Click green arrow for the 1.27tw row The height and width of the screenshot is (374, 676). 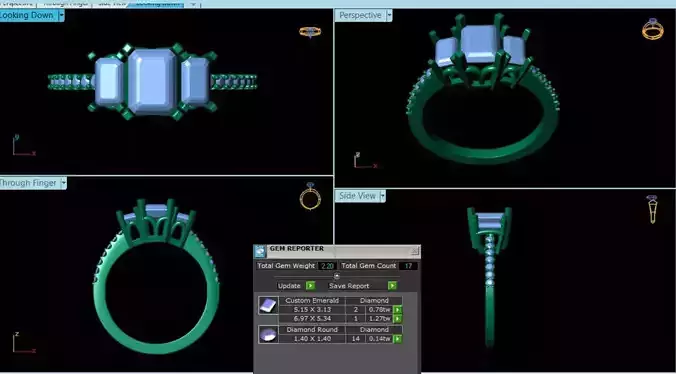397,319
